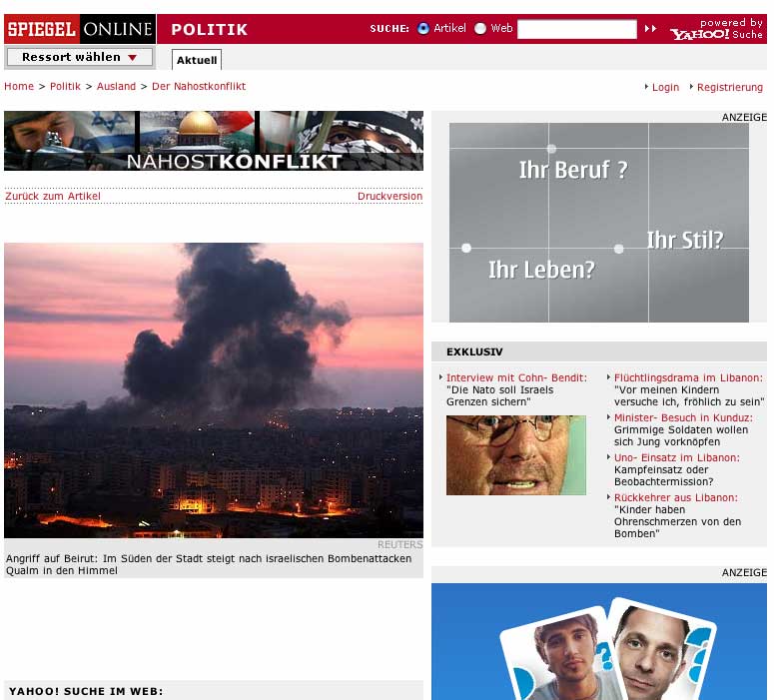
Task: Click the Beirut smoke photo
Action: tap(213, 389)
